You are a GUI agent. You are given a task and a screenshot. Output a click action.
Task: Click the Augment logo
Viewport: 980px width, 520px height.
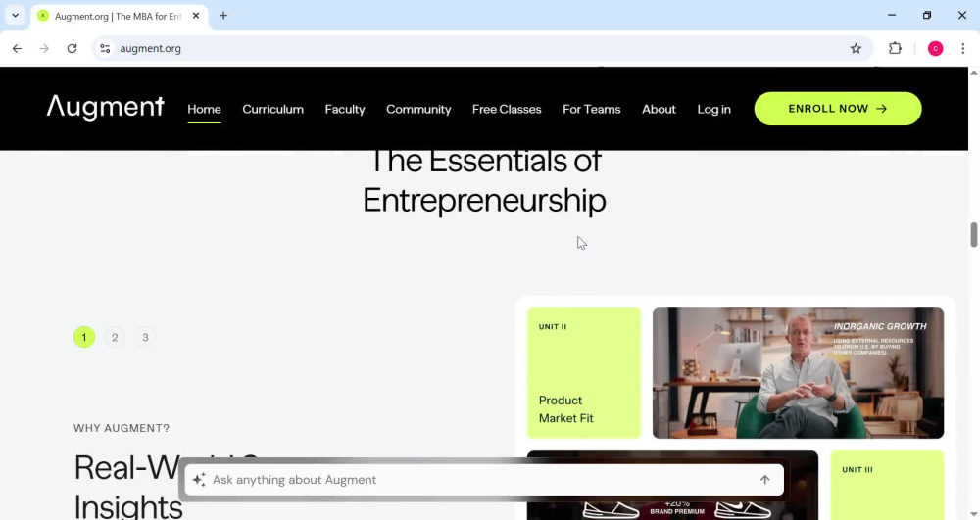coord(105,108)
